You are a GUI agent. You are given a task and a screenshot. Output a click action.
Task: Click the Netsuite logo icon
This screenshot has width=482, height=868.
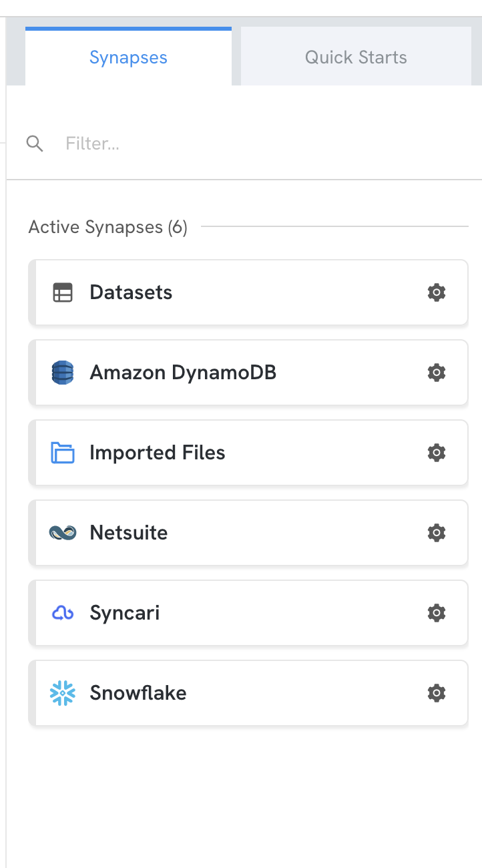tap(63, 533)
